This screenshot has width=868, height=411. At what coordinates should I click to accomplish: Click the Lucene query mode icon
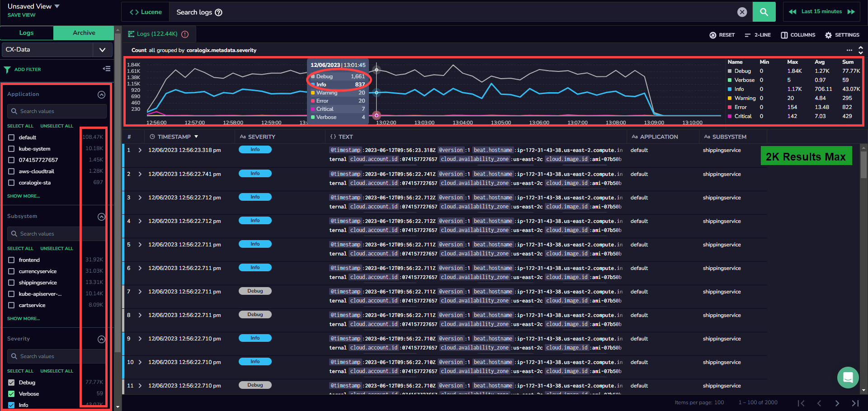point(134,12)
